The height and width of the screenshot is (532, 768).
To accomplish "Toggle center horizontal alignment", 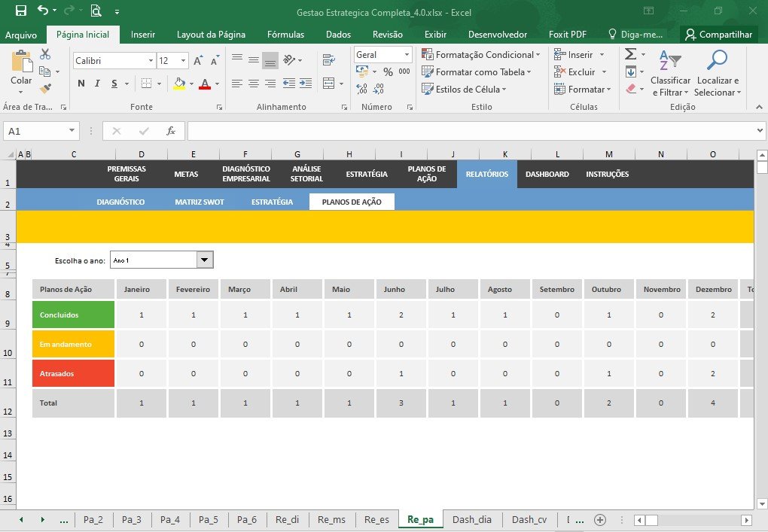I will [x=254, y=84].
